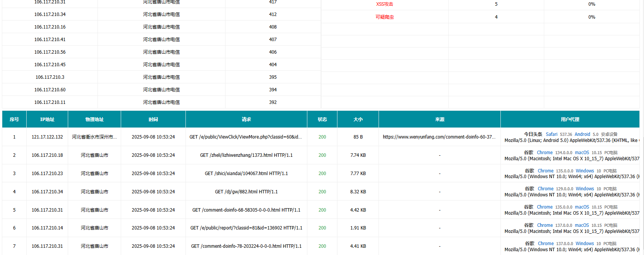The height and width of the screenshot is (255, 644).
Task: Click the visit count 412
Action: [273, 14]
